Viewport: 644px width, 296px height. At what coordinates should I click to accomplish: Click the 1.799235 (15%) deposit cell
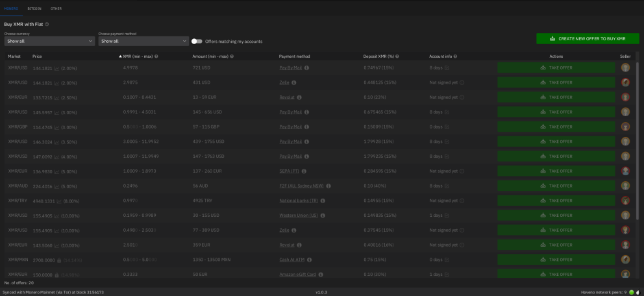click(380, 156)
